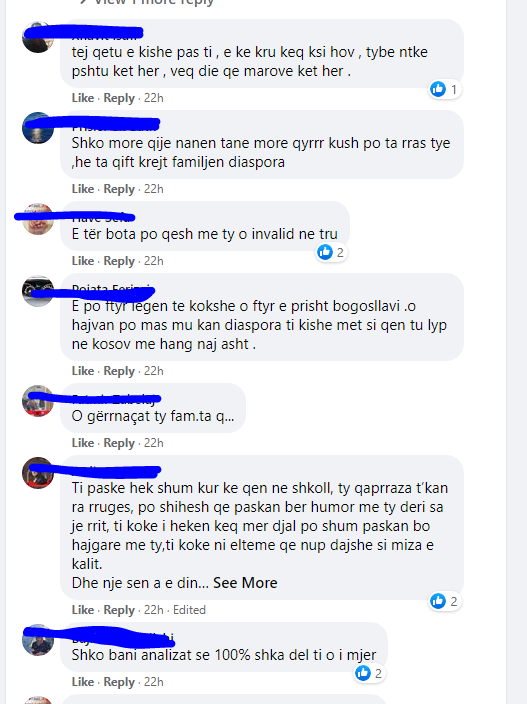Open 22h timestamp of 'O gërrnaçat' comment
527x704 pixels.
[x=154, y=443]
